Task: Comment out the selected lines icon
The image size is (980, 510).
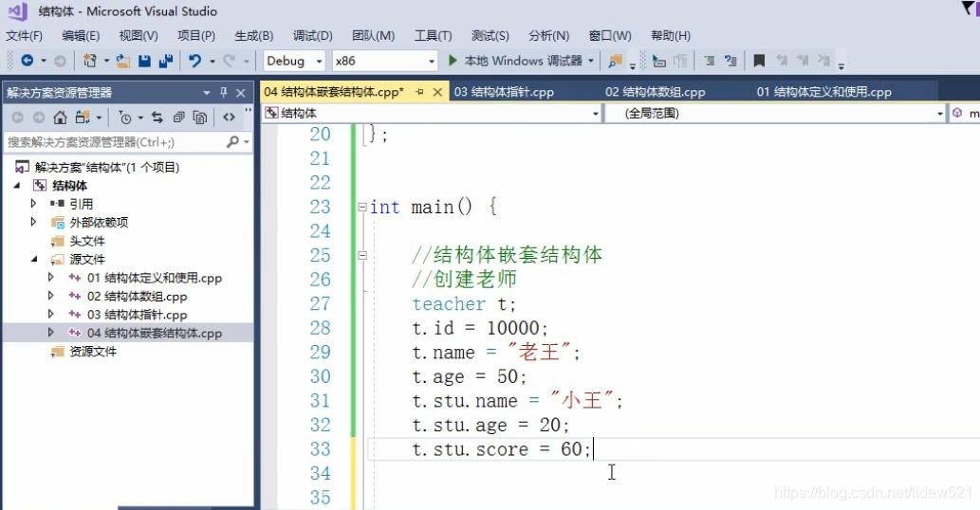Action: pyautogui.click(x=710, y=61)
